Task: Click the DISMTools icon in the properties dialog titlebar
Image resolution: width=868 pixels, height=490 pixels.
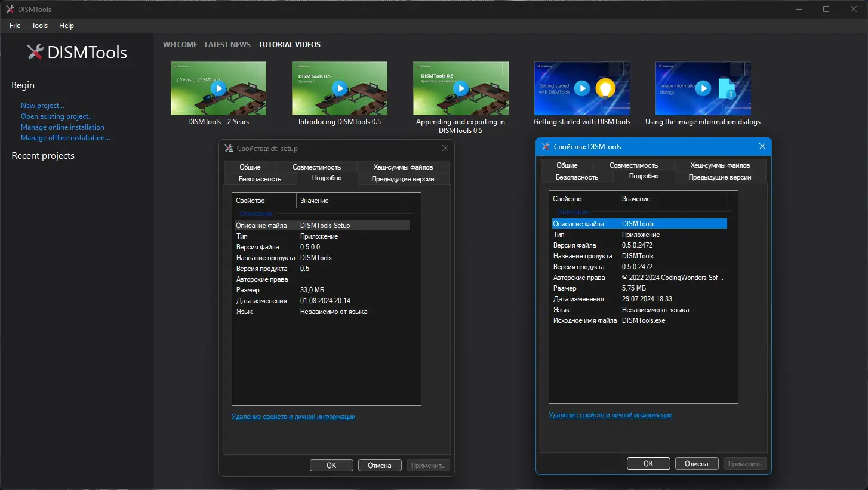Action: [545, 146]
